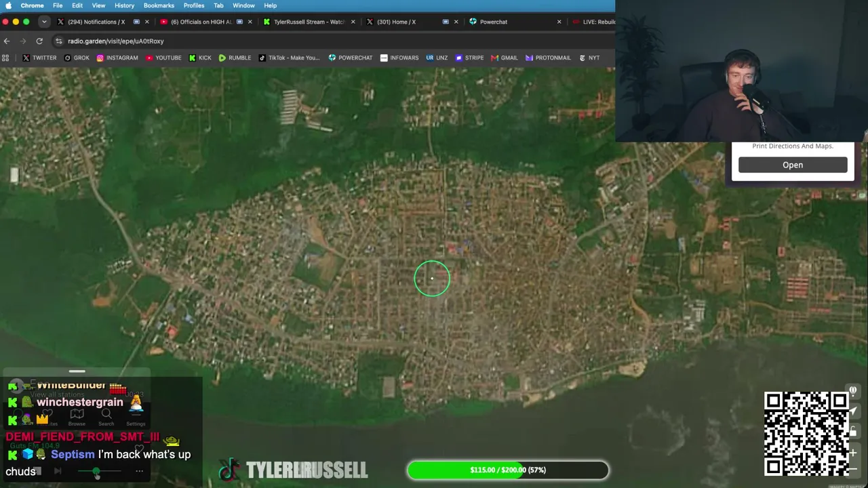
Task: Reload the radio.garden page
Action: tap(39, 41)
